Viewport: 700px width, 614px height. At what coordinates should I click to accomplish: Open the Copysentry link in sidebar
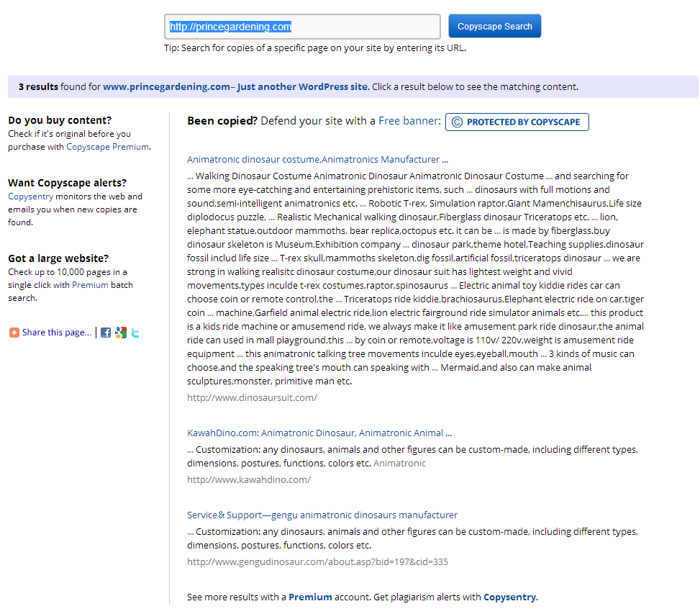30,197
